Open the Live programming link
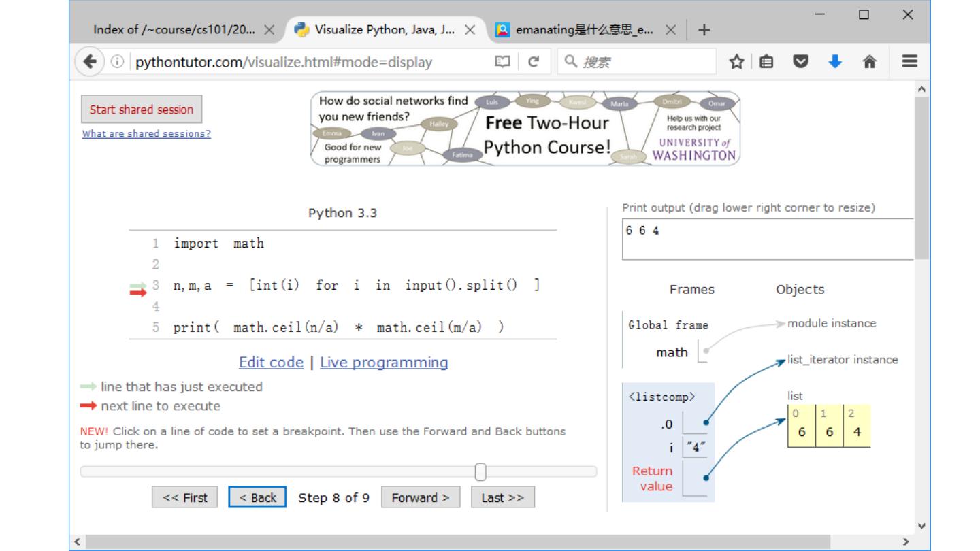 pos(384,363)
